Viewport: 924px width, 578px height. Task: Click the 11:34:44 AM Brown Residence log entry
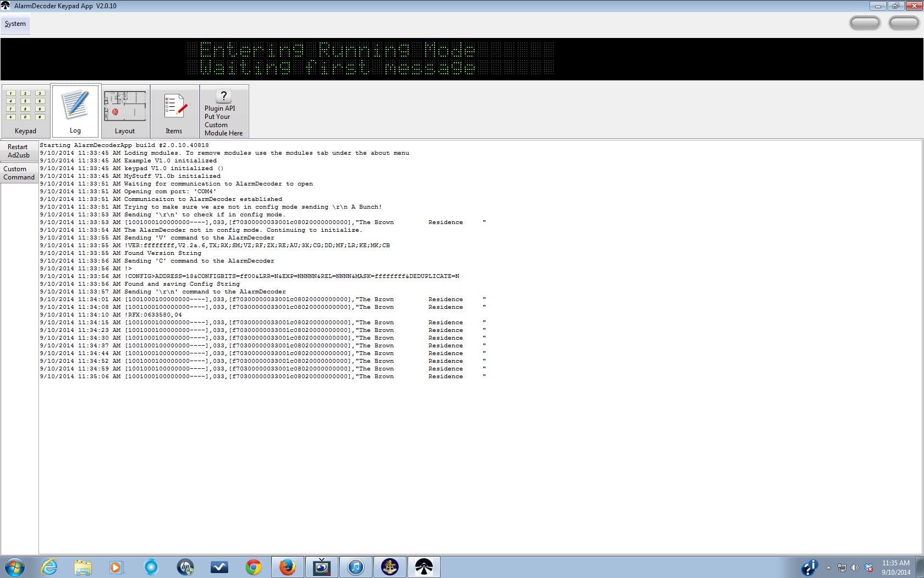pyautogui.click(x=263, y=353)
